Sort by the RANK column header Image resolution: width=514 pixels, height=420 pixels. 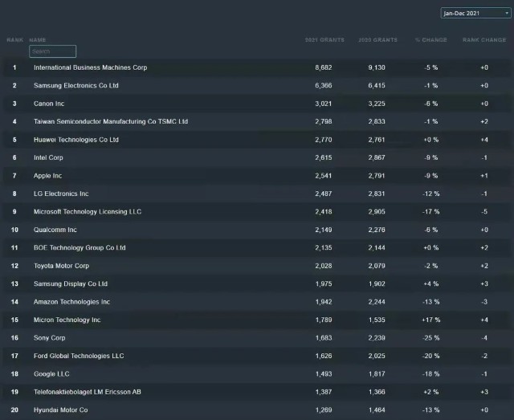(14, 39)
